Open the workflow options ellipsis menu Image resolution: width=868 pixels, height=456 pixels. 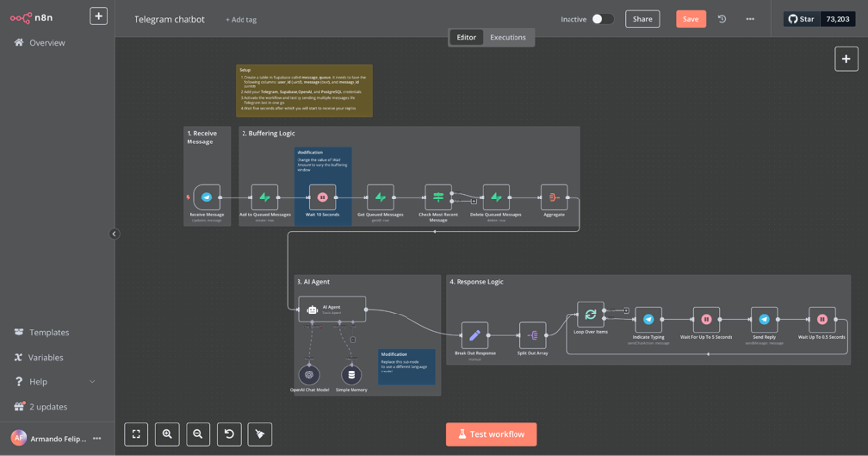tap(750, 19)
